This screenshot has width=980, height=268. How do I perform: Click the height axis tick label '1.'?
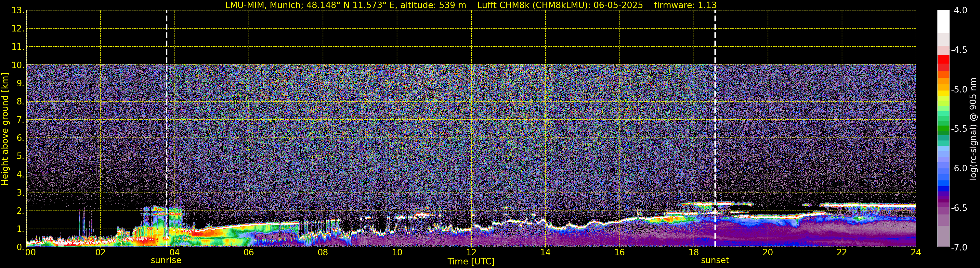coord(20,229)
